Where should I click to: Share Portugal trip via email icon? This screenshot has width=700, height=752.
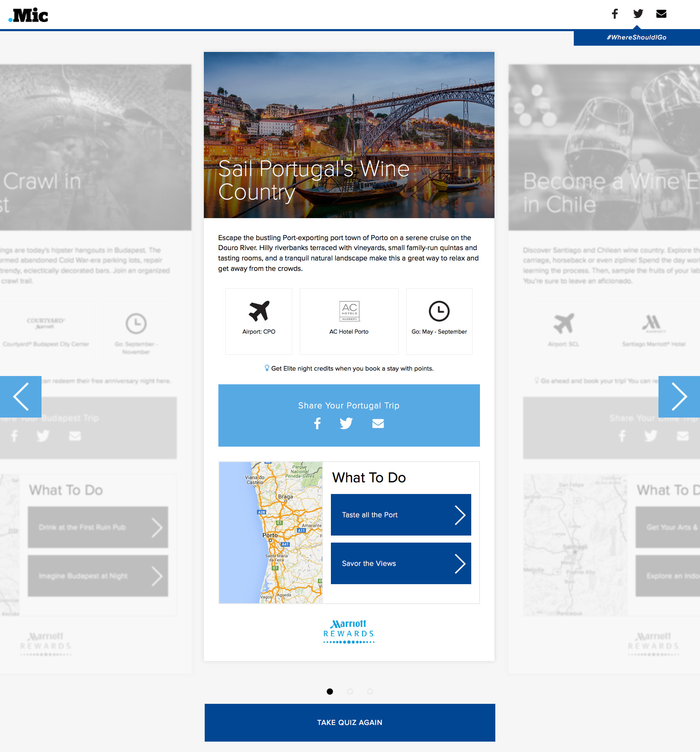[x=378, y=423]
